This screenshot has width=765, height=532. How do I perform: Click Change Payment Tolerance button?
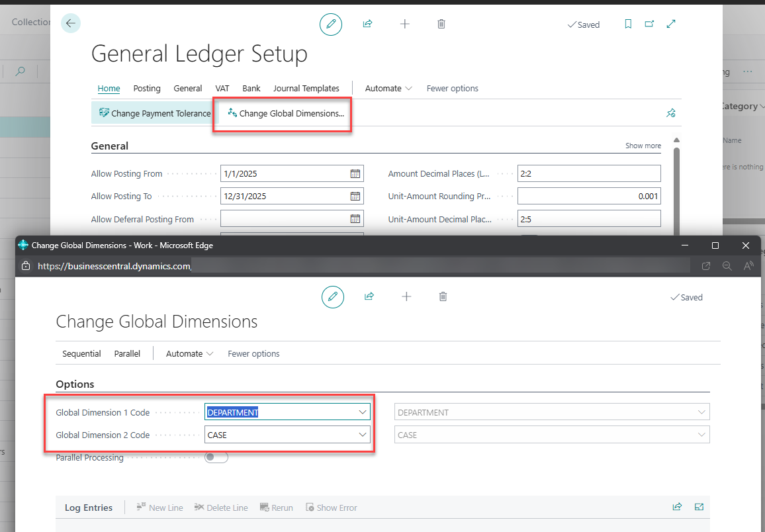(x=154, y=113)
